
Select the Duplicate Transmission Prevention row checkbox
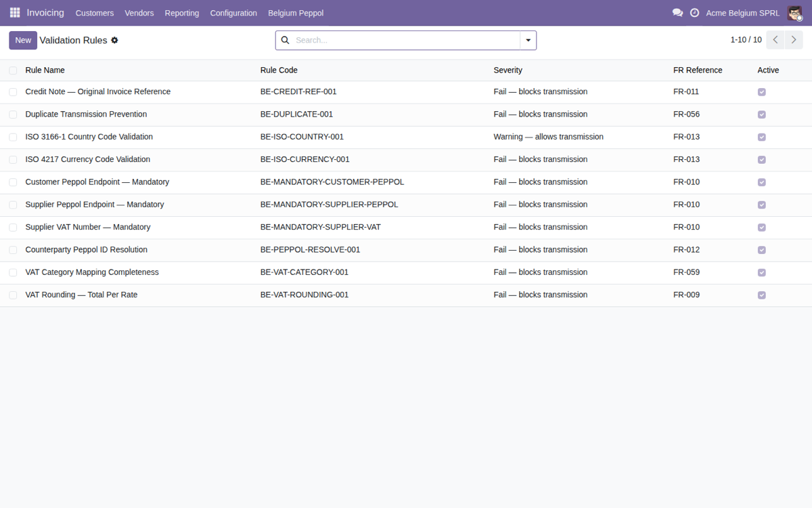coord(13,114)
